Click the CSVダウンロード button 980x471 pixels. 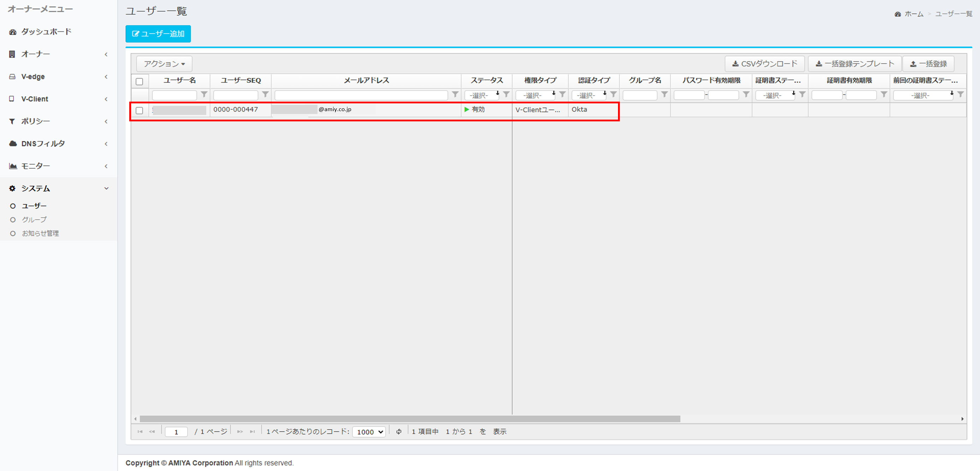(764, 64)
